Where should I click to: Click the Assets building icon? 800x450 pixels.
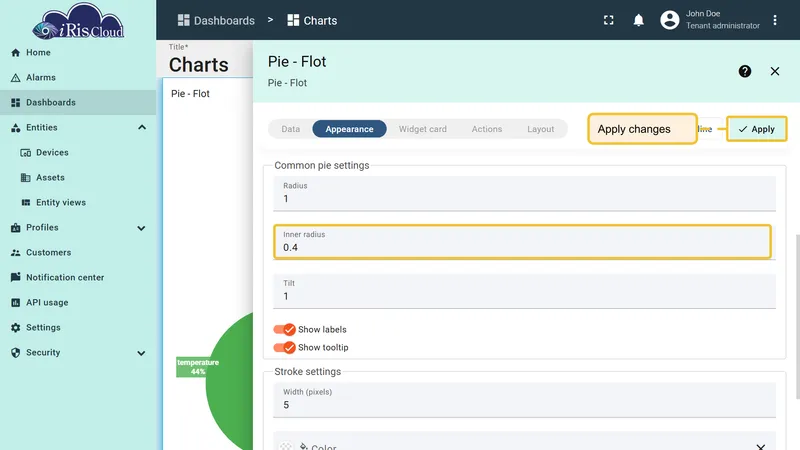(x=26, y=178)
